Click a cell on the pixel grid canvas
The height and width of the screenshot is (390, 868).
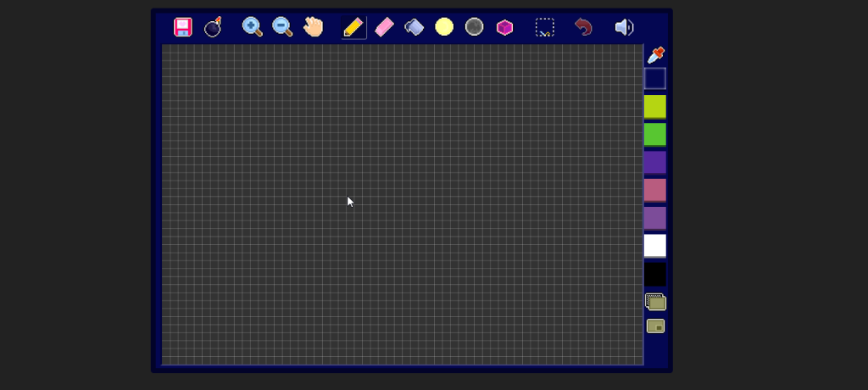(402, 204)
